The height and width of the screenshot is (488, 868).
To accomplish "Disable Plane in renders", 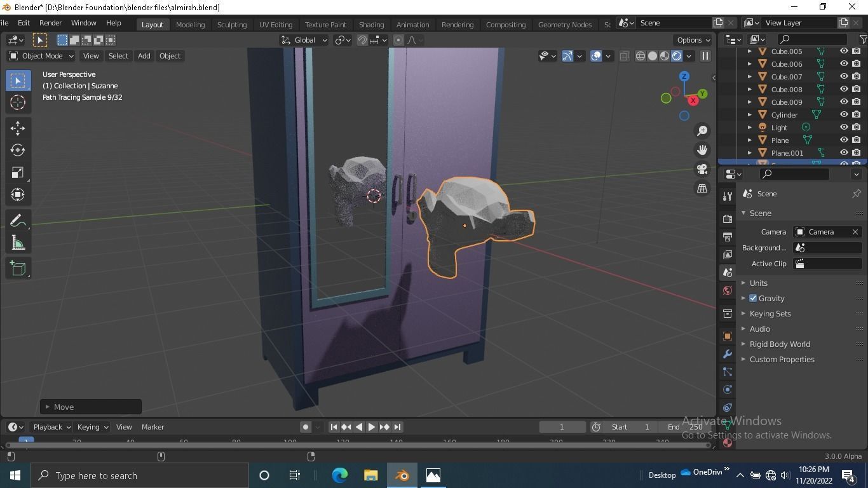I will click(x=857, y=140).
